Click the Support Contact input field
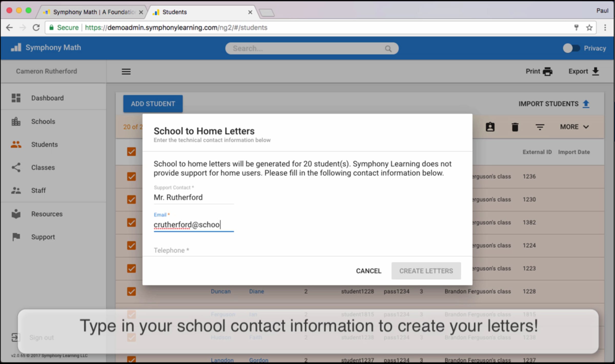Viewport: 615px width, 364px height. tap(194, 197)
